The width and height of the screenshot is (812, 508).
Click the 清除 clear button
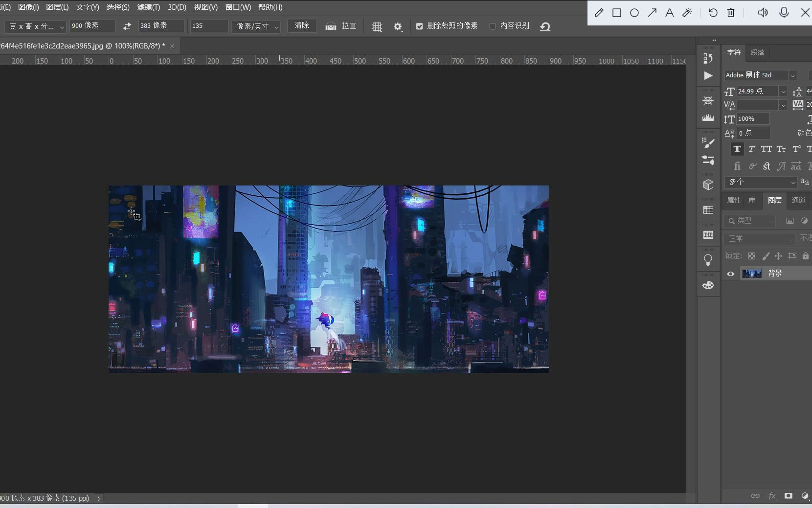click(302, 26)
